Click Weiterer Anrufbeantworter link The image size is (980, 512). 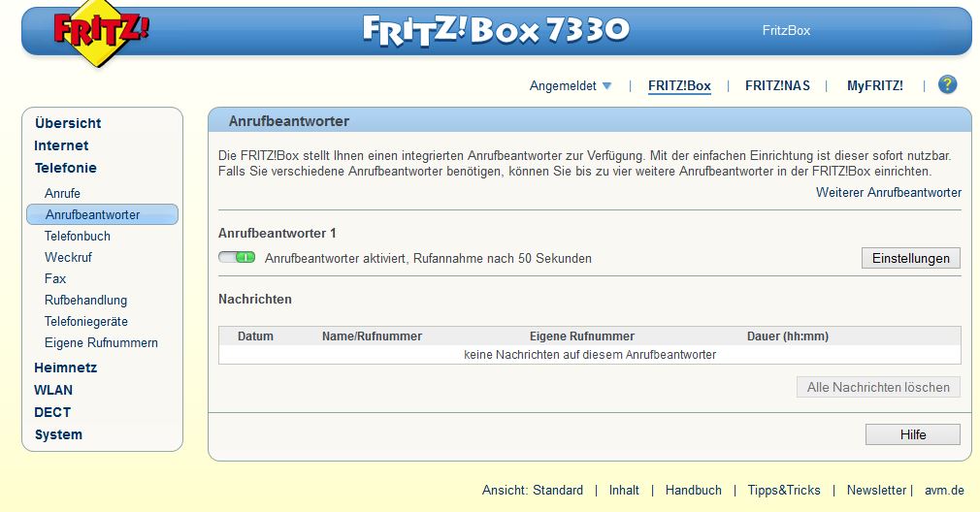[x=889, y=192]
